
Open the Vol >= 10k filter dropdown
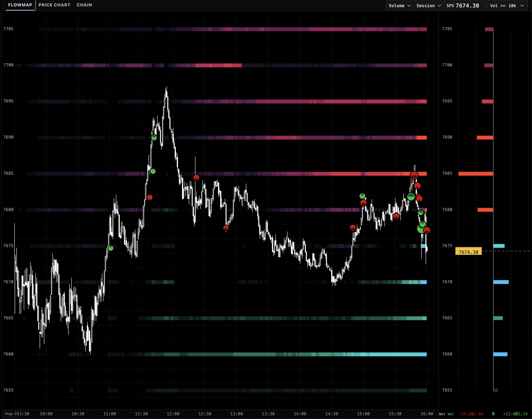(x=507, y=5)
